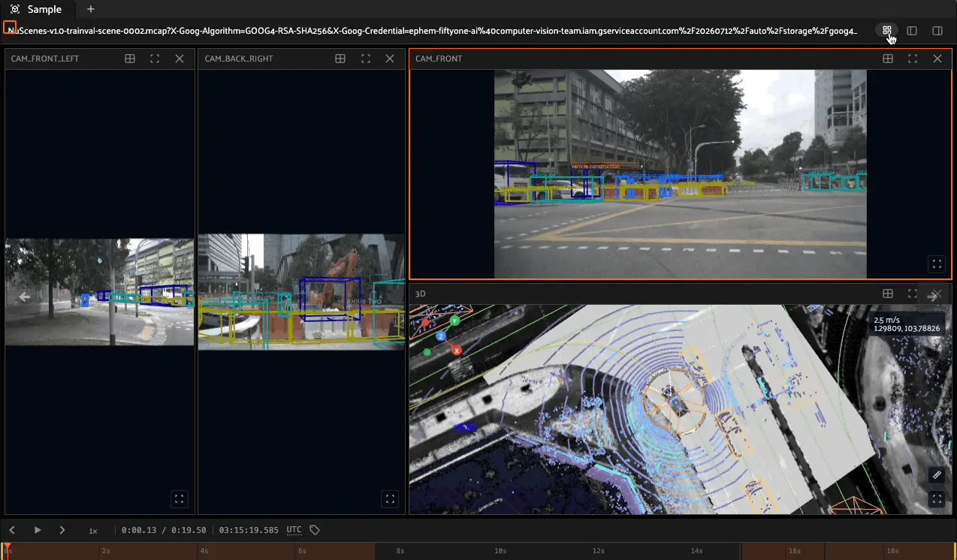Start playback with the play button
Screen dimensions: 957x560
38,530
